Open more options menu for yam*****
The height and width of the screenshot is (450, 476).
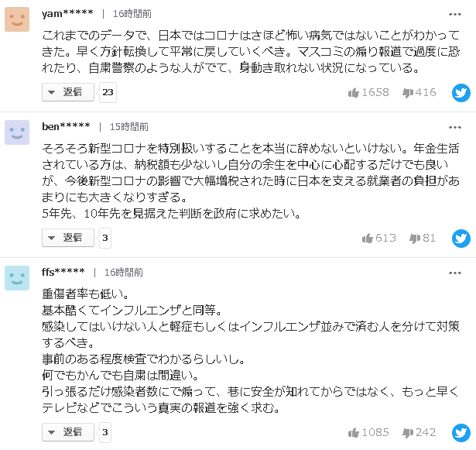454,15
